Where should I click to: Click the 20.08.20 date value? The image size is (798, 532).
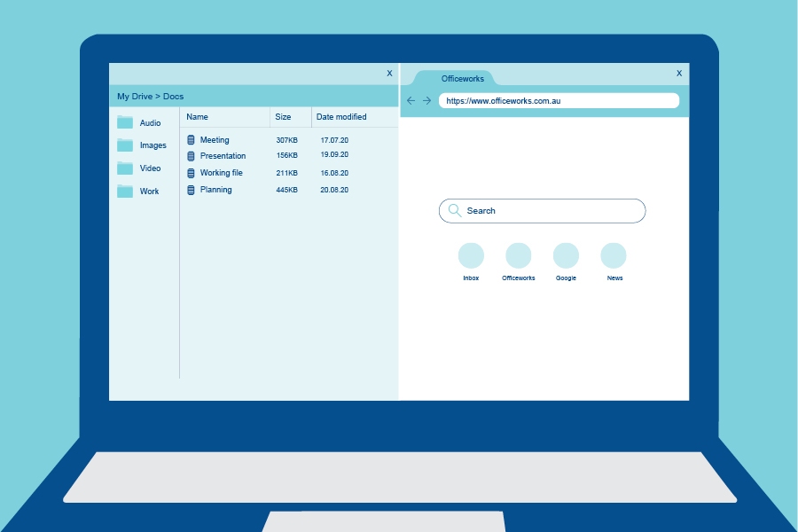(x=334, y=190)
